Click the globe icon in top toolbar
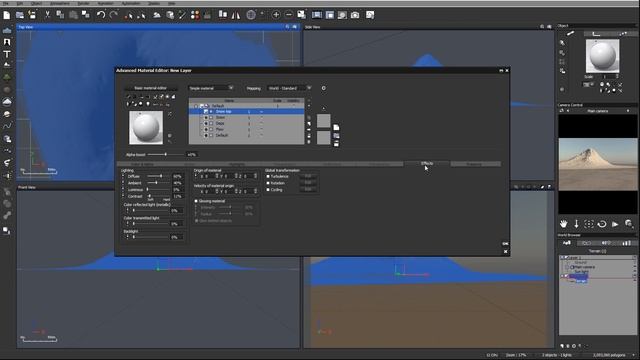 (251, 15)
